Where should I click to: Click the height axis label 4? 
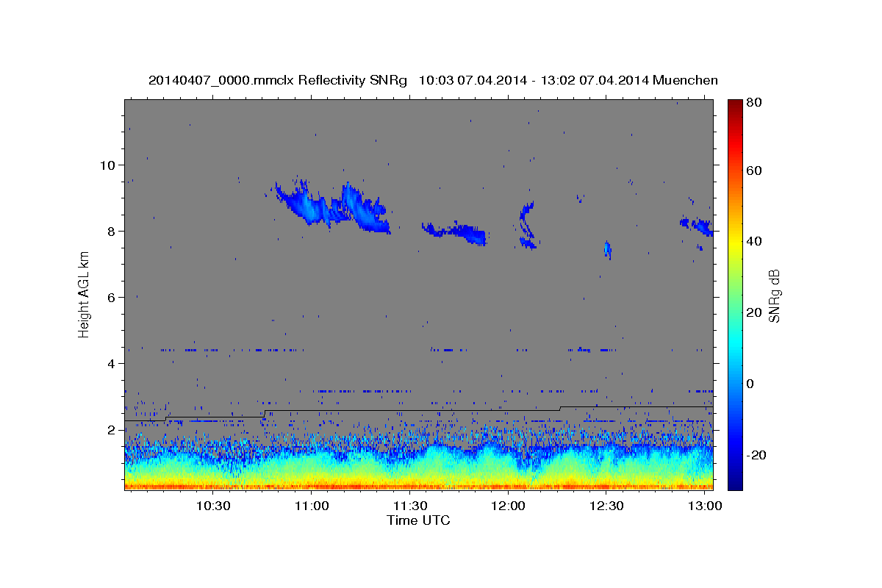112,364
